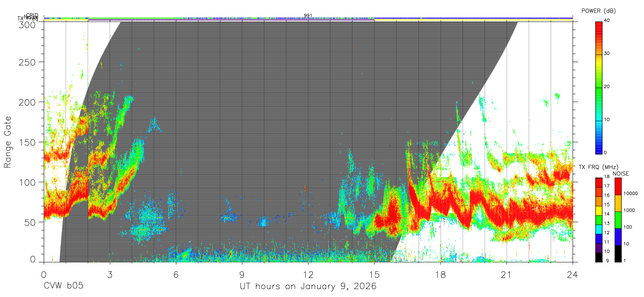Click the blue NOISE swatch between 10 and 100
Image resolution: width=644 pixels, height=297 pixels.
(617, 237)
